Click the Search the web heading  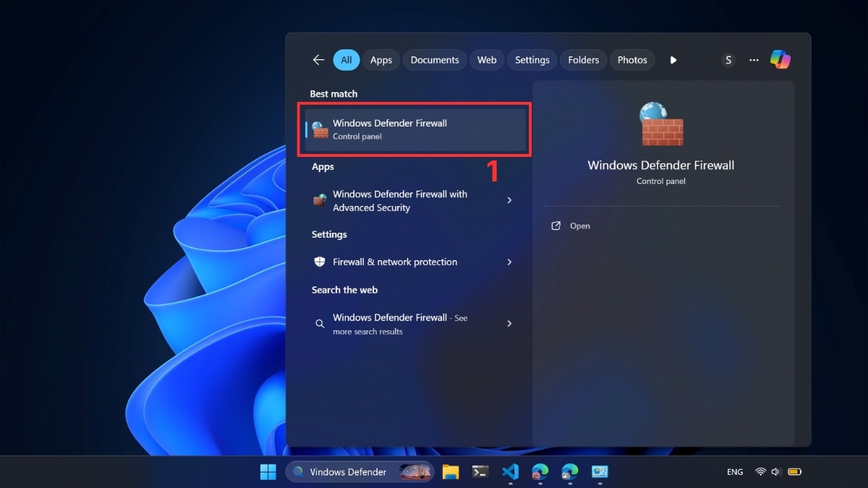point(344,290)
